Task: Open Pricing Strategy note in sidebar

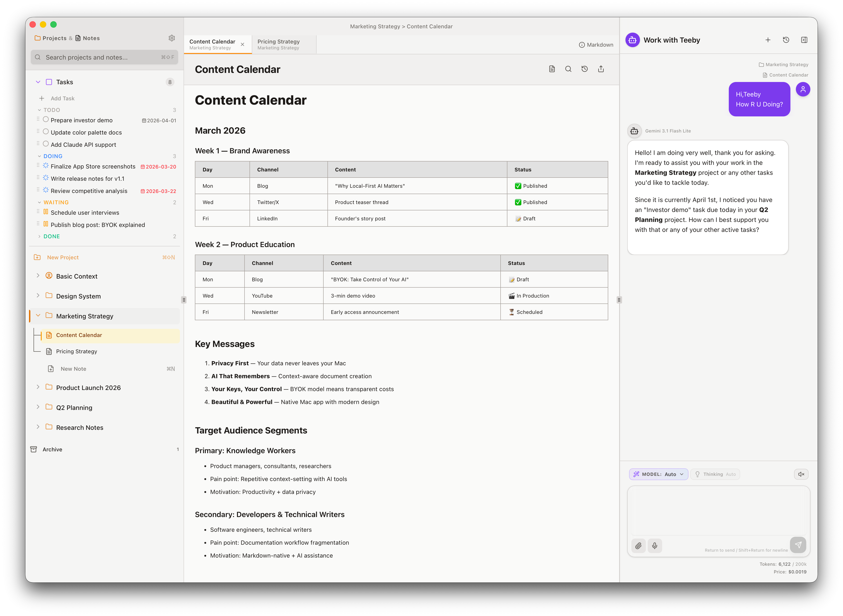Action: click(x=110, y=351)
